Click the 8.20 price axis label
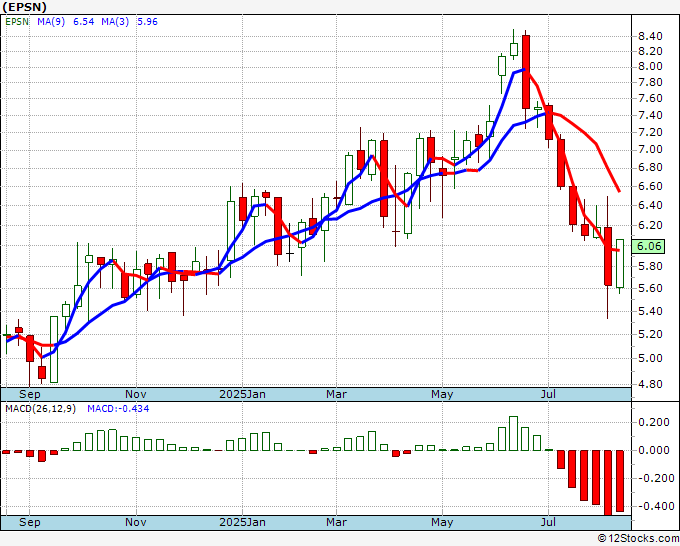680x546 pixels. tap(650, 52)
